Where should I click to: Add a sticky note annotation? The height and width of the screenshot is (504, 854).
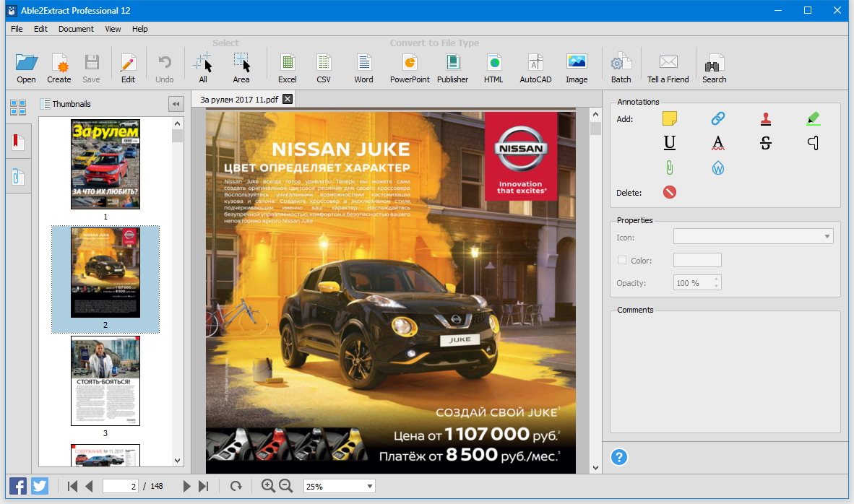[670, 118]
